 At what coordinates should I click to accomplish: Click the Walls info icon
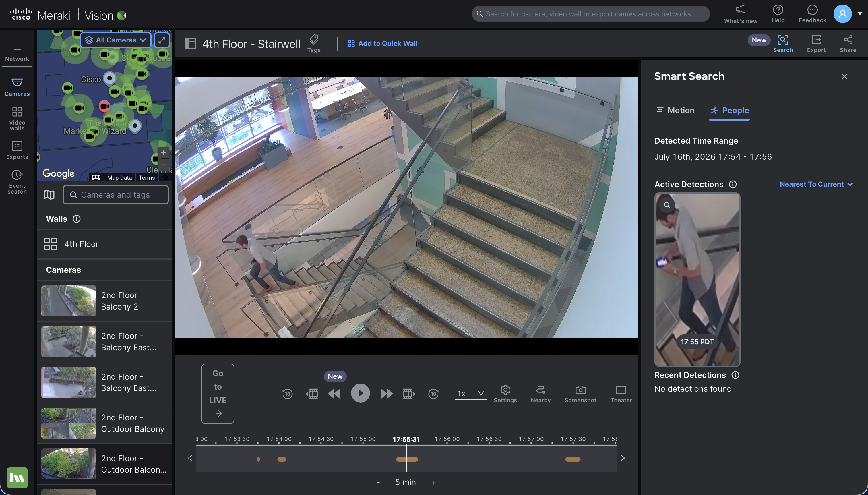[x=77, y=219]
